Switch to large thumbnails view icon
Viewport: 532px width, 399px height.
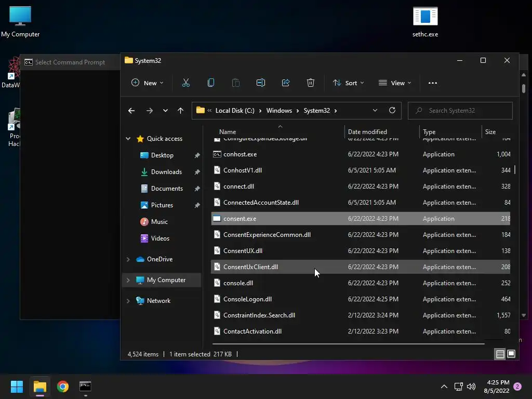(x=511, y=354)
